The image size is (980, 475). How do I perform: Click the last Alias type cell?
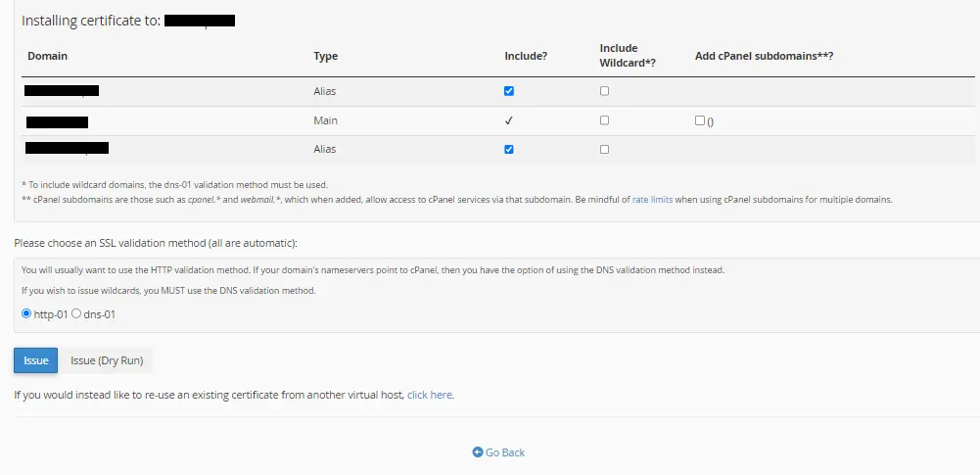point(324,150)
